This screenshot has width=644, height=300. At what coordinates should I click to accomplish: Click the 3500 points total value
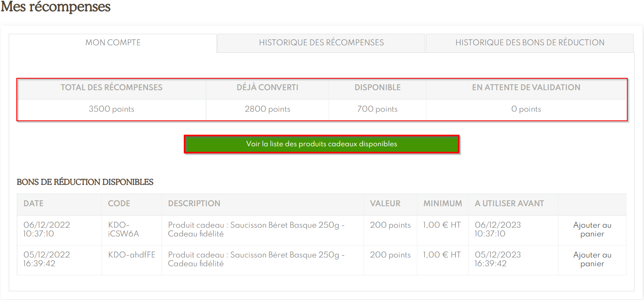[x=111, y=109]
